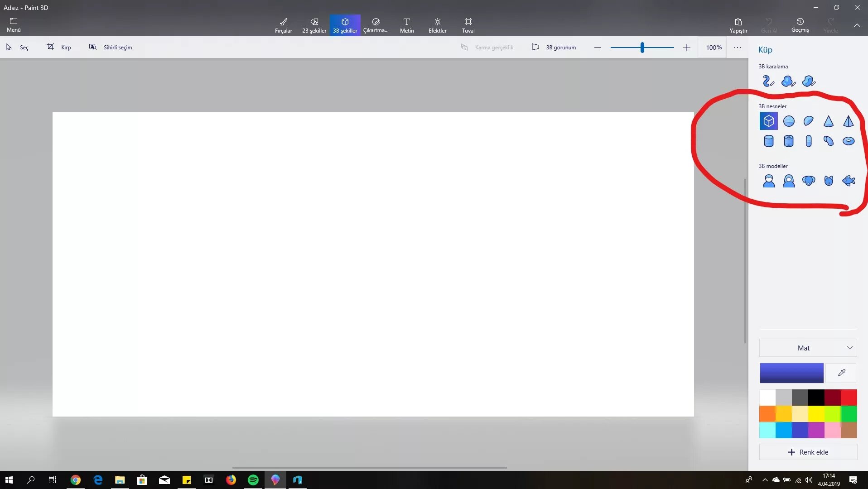Open the Windows notification center
868x489 pixels.
[853, 480]
